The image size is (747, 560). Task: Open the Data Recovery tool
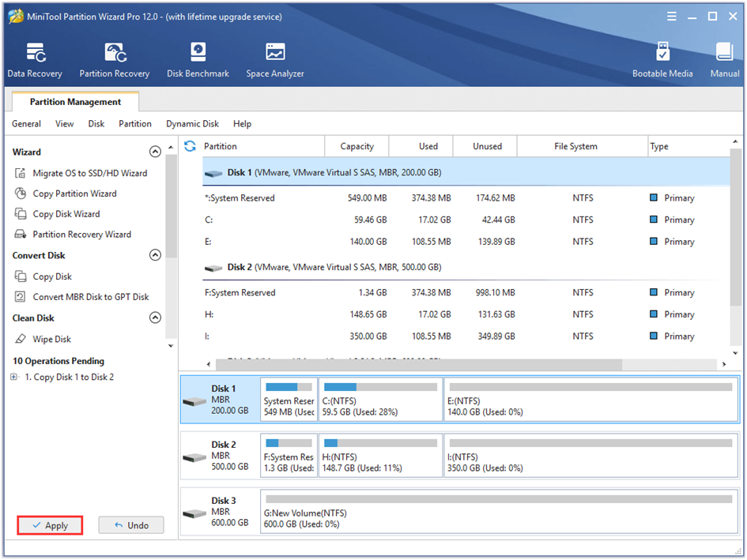click(35, 59)
